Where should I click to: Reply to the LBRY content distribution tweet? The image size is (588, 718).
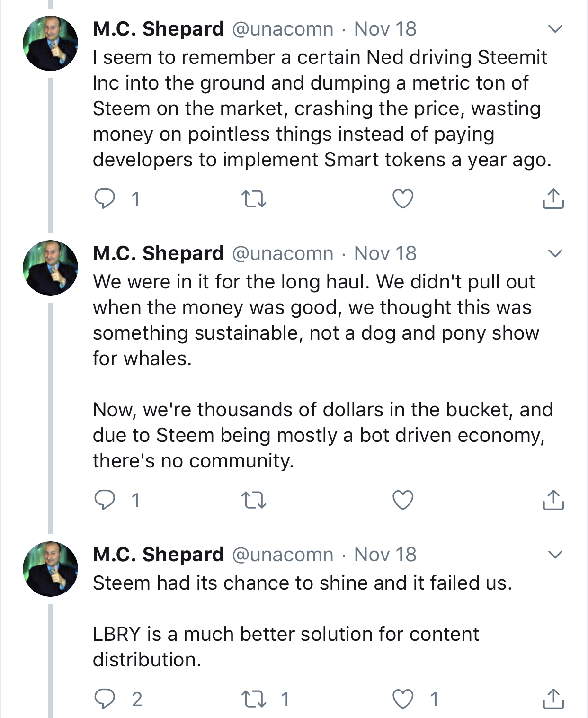click(x=105, y=699)
